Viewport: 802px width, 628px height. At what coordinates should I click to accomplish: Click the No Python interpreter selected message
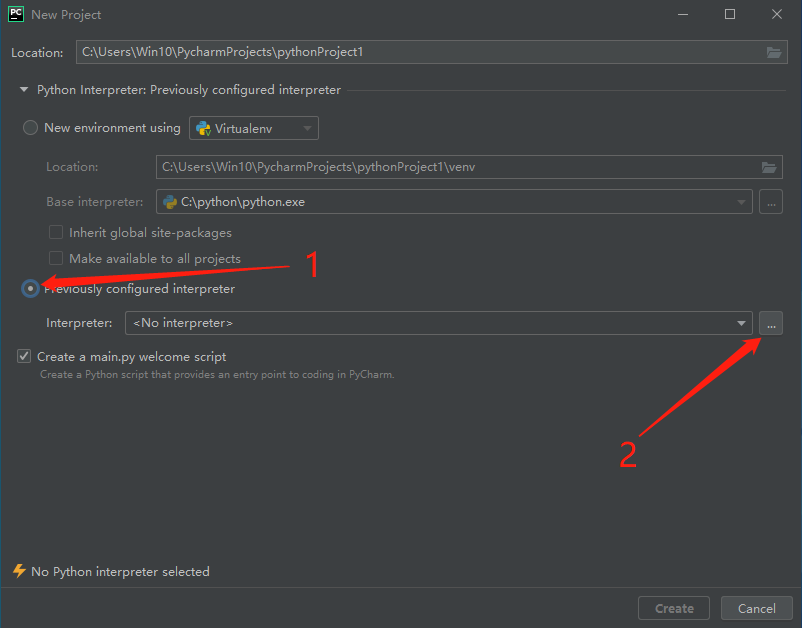pyautogui.click(x=120, y=571)
